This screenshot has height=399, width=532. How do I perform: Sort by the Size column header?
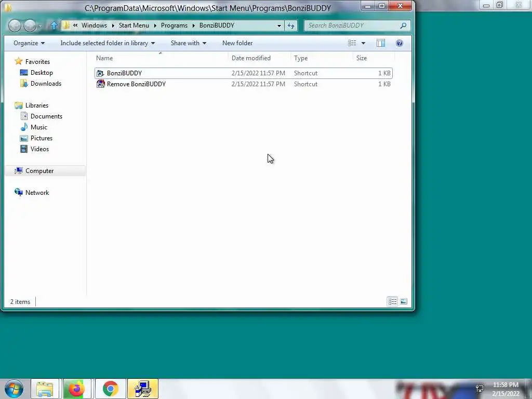coord(373,58)
